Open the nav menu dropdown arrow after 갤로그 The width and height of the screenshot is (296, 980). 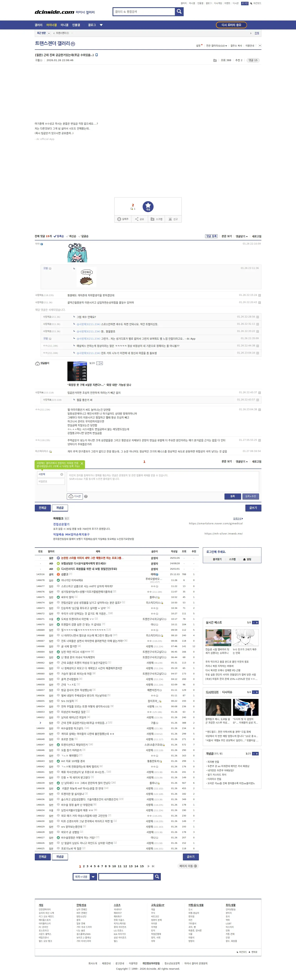[x=101, y=25]
